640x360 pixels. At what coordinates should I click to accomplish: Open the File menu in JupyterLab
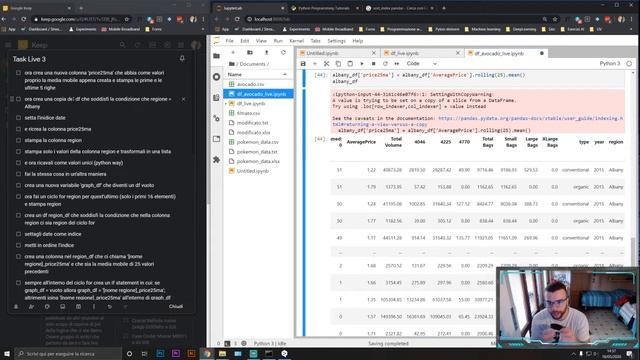click(229, 41)
